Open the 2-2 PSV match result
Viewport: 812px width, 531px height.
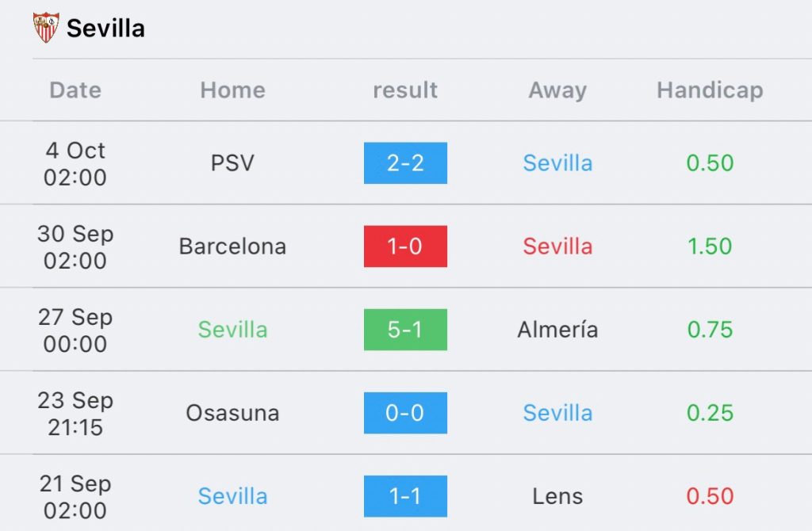point(405,163)
